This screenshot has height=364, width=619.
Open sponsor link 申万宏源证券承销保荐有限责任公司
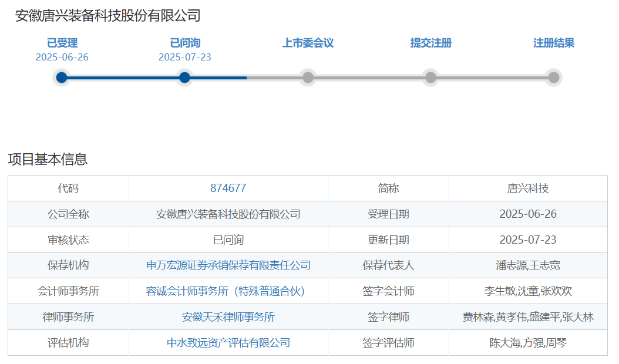pos(228,265)
